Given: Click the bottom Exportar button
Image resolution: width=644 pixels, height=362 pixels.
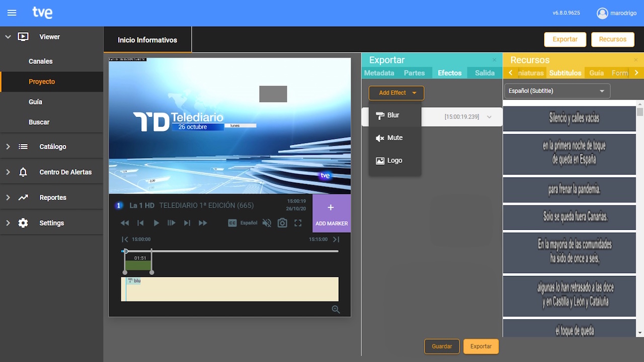Looking at the screenshot, I should 481,346.
